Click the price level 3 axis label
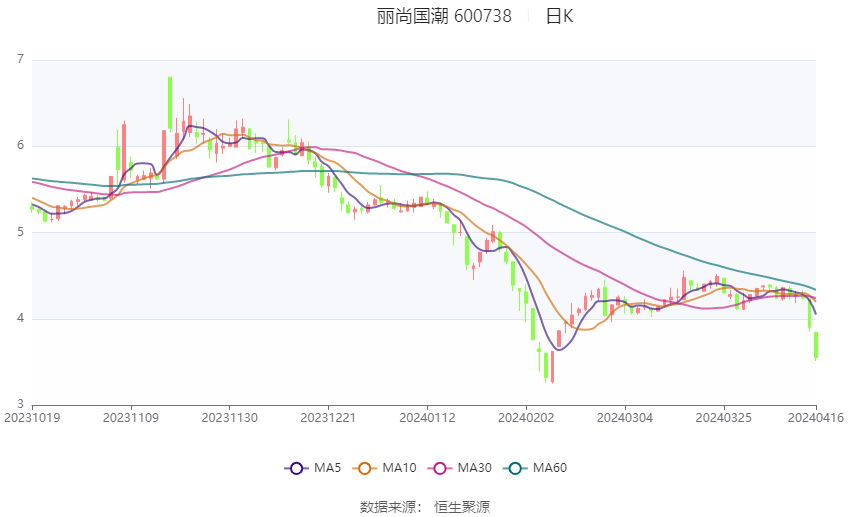This screenshot has height=517, width=850. click(x=20, y=405)
